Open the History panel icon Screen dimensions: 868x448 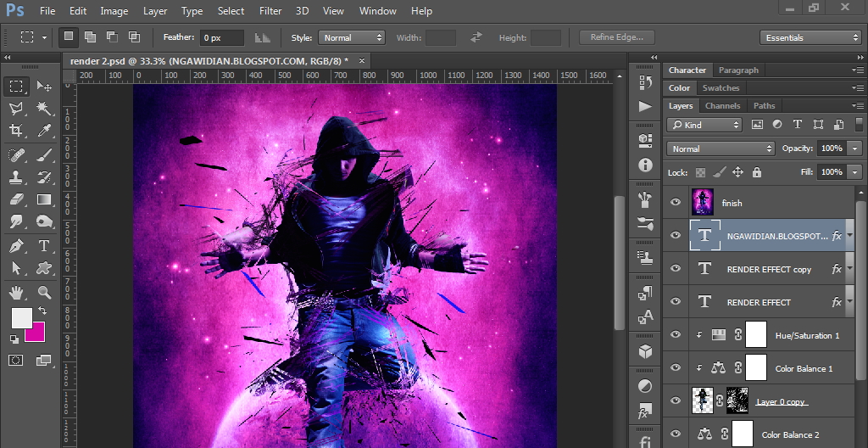pos(645,82)
